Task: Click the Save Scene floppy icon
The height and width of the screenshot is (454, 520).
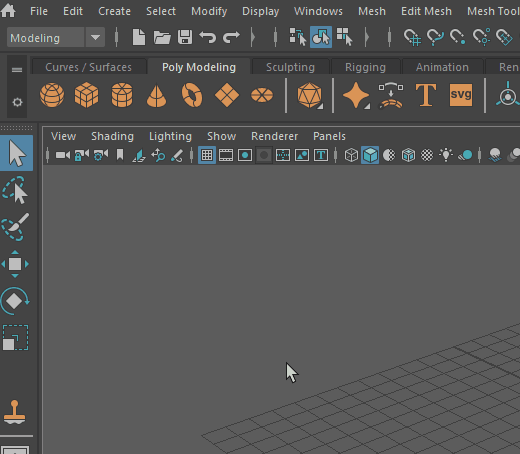Action: point(185,37)
